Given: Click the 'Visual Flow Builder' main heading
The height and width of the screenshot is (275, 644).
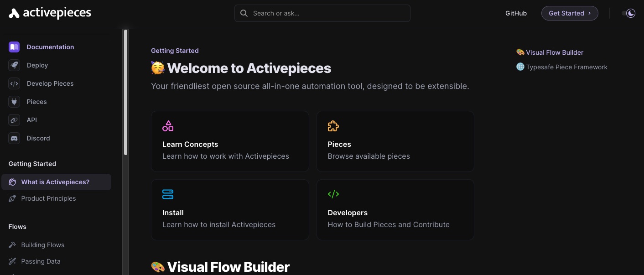Looking at the screenshot, I should point(228,267).
